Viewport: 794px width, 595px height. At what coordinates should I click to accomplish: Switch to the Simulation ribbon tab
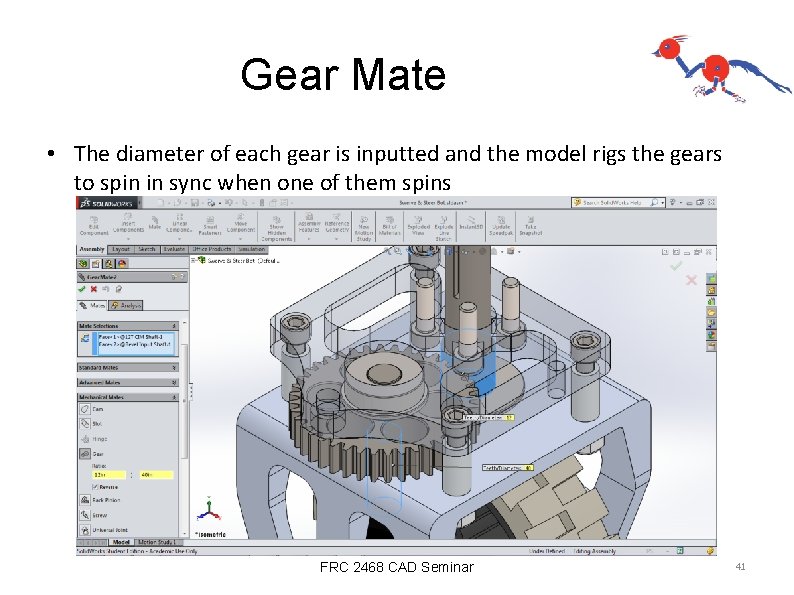252,249
